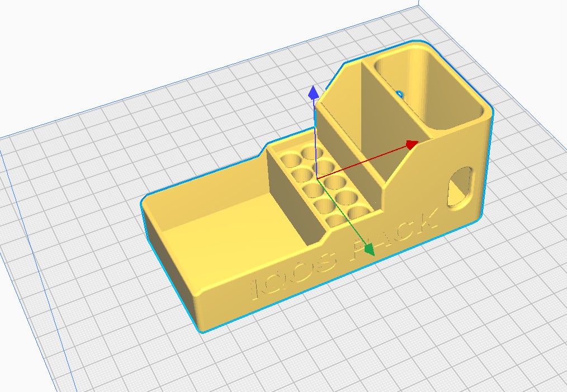The width and height of the screenshot is (567, 392).
Task: Select the red X-axis move arrow
Action: point(412,145)
